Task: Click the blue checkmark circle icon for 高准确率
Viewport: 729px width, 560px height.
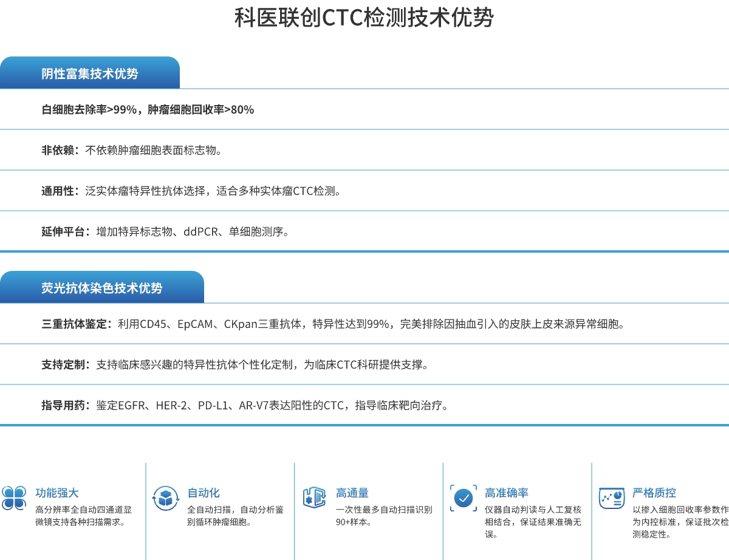Action: pyautogui.click(x=463, y=497)
